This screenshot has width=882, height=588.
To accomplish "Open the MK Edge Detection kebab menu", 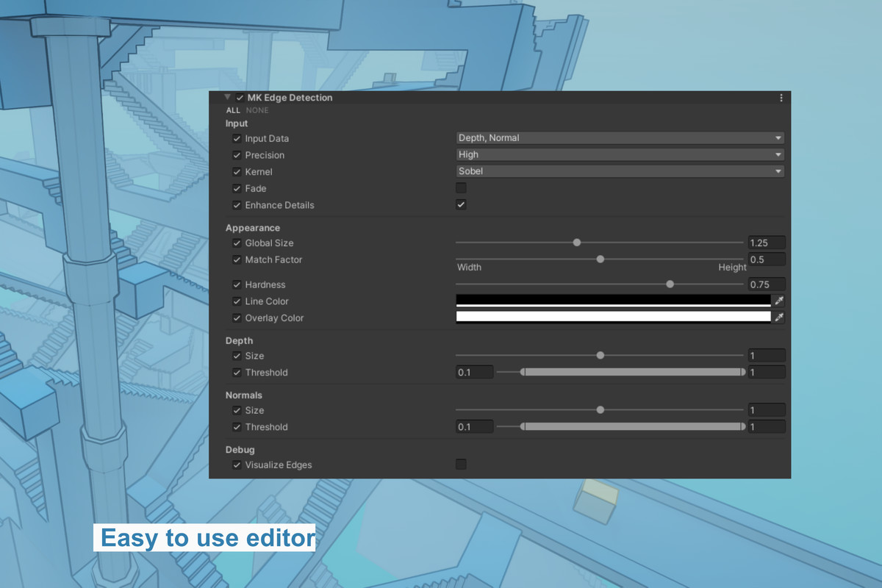I will pyautogui.click(x=781, y=98).
